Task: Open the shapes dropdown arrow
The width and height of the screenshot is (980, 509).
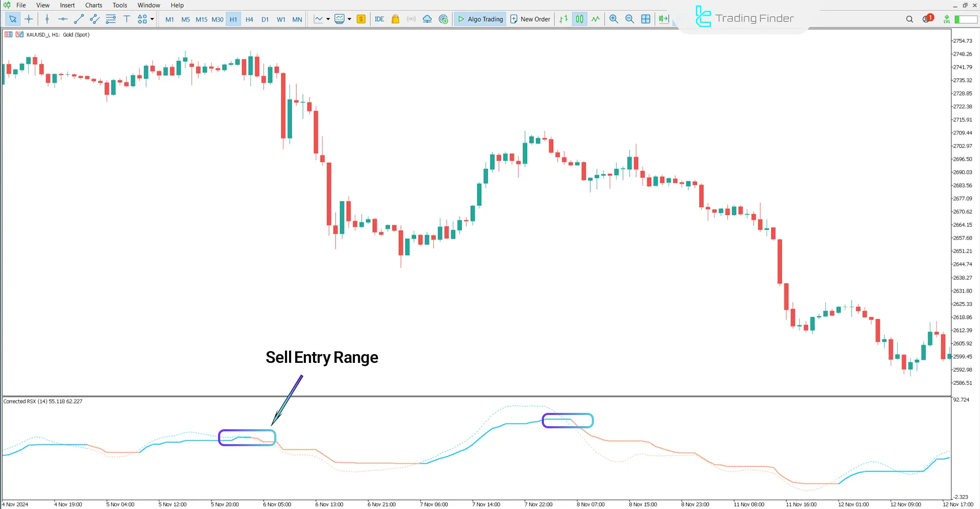Action: [x=152, y=19]
